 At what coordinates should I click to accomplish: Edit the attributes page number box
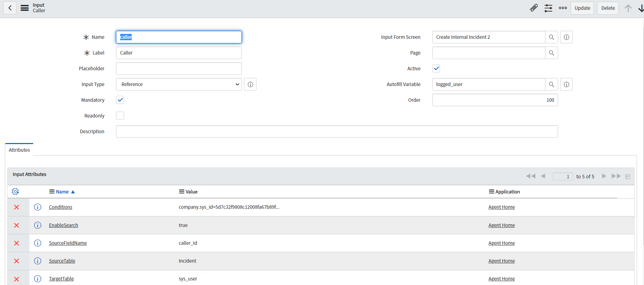coord(563,177)
